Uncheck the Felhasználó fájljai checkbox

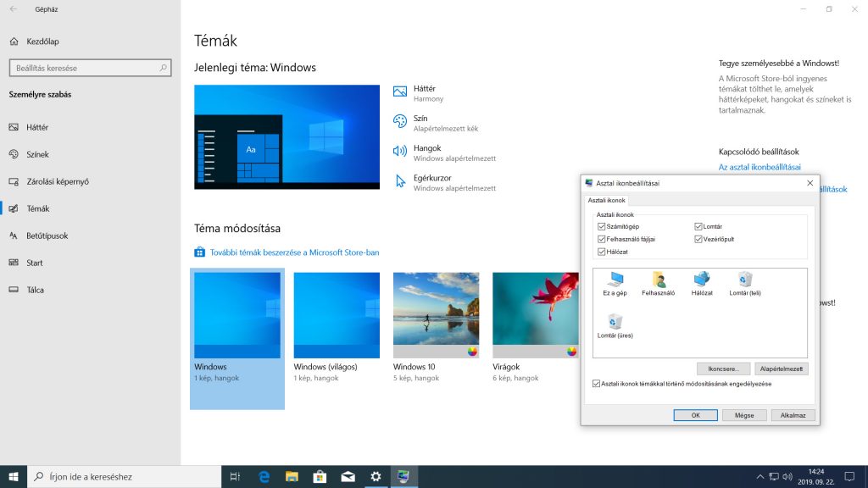[x=601, y=239]
